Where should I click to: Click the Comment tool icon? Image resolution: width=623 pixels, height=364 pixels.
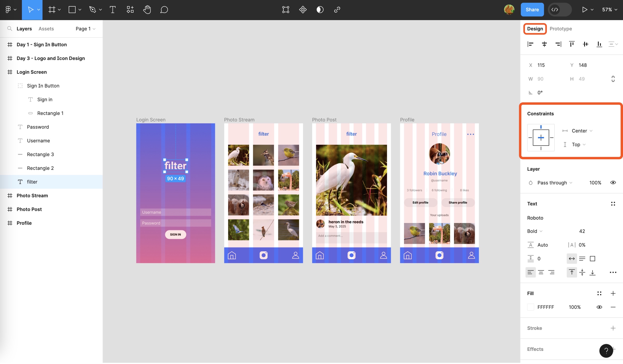[164, 10]
